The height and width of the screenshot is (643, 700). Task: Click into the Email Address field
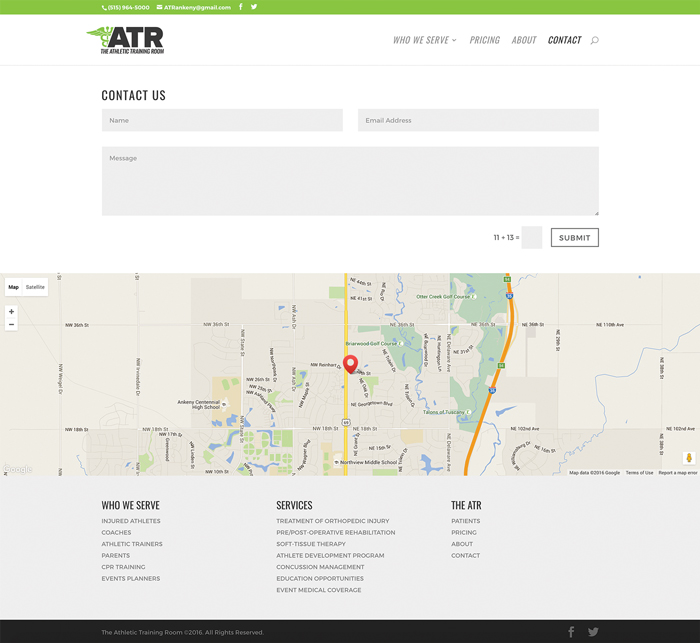(478, 120)
